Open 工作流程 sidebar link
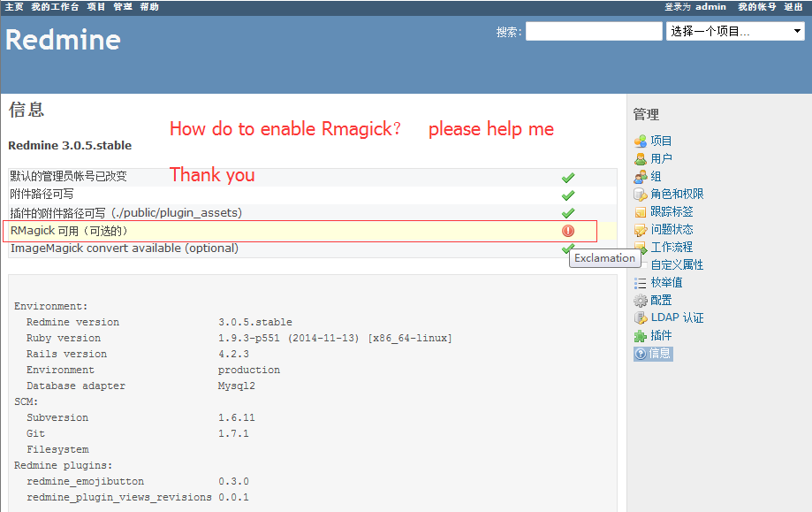 (672, 248)
